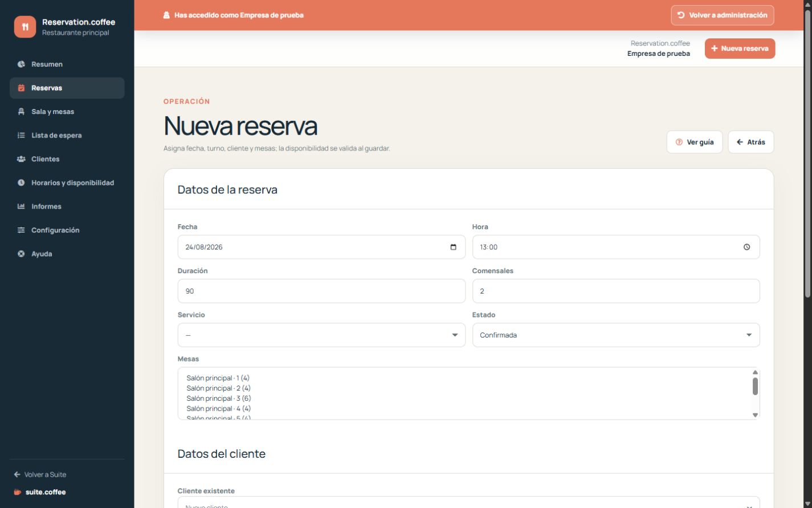Image resolution: width=812 pixels, height=508 pixels.
Task: Click the page vertical scrollbar thumb
Action: click(x=807, y=153)
